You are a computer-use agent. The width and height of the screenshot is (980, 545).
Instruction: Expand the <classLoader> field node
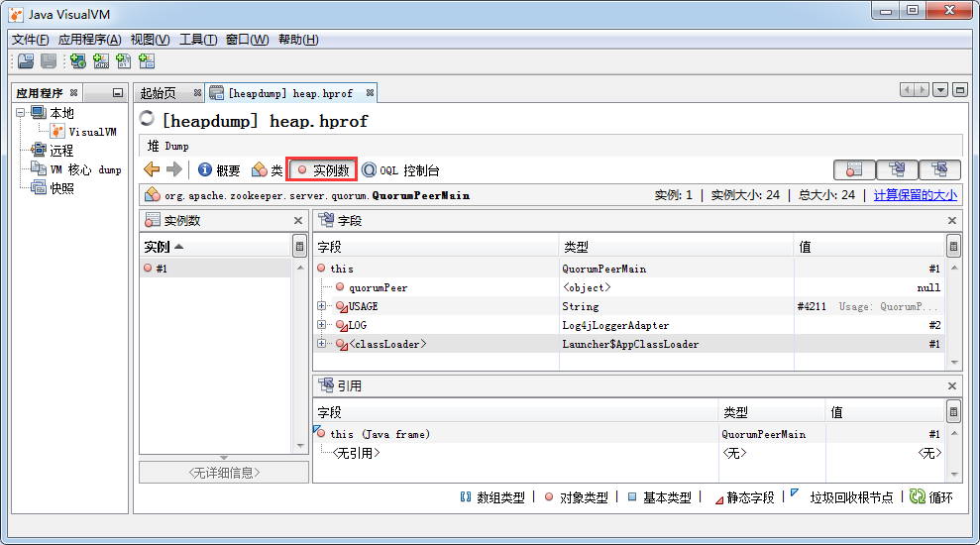321,344
